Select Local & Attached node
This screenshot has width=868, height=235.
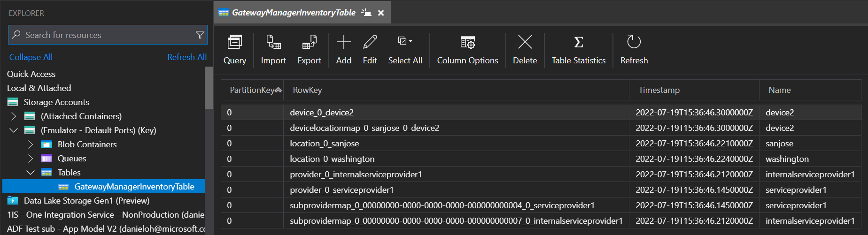pos(39,88)
